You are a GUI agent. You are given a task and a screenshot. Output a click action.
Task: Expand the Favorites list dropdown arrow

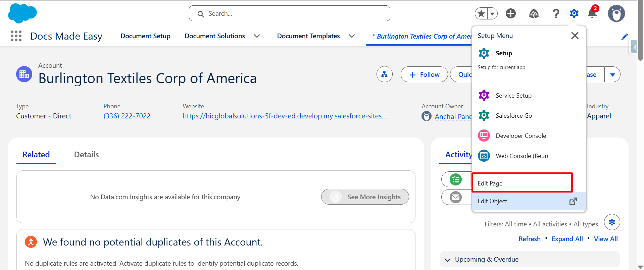pos(492,13)
